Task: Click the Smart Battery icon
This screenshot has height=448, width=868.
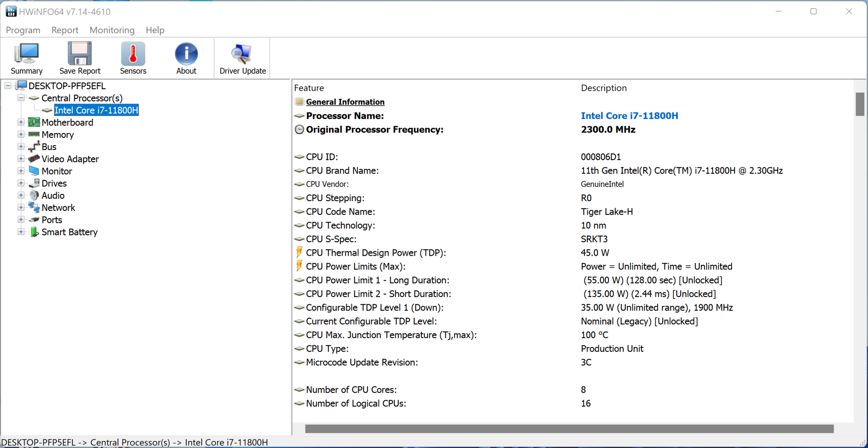Action: 34,232
